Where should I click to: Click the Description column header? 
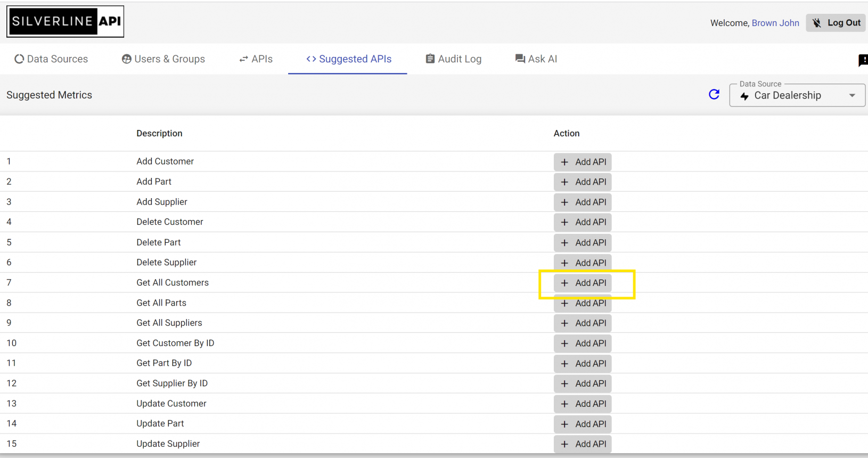click(159, 133)
